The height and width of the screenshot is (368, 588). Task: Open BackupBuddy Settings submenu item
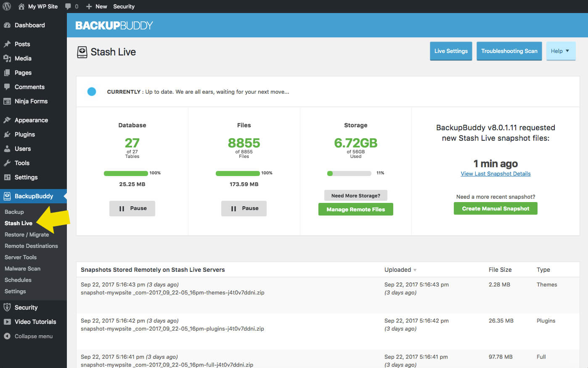tap(15, 291)
